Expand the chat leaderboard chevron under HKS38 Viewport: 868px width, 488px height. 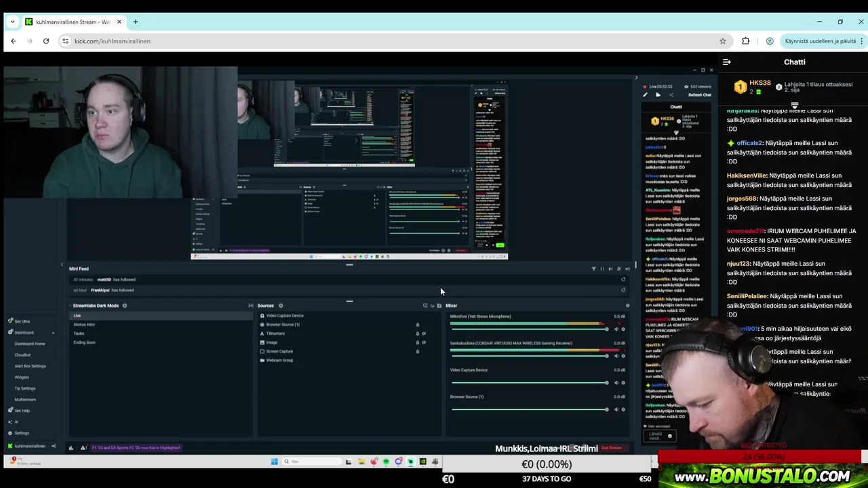pyautogui.click(x=794, y=106)
